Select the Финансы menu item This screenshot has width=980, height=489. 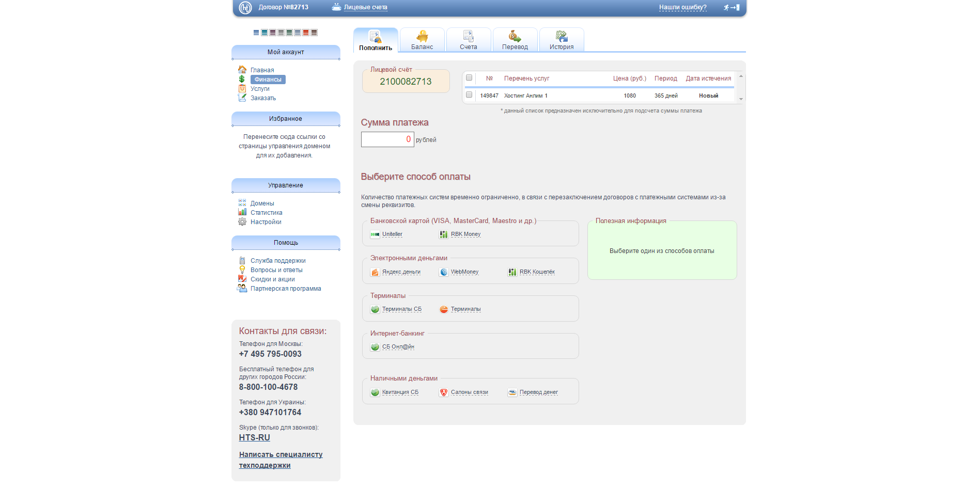click(x=268, y=80)
